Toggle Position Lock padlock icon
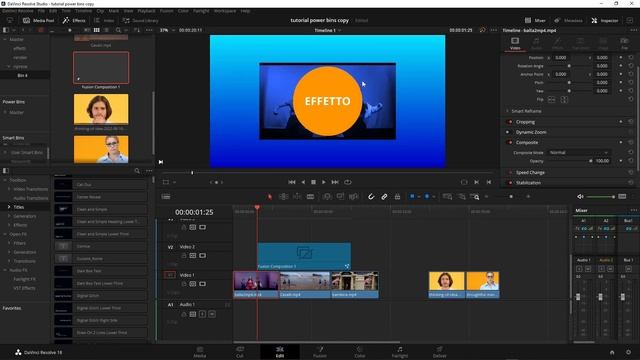Viewport: 640px width, 360px height. pyautogui.click(x=397, y=197)
